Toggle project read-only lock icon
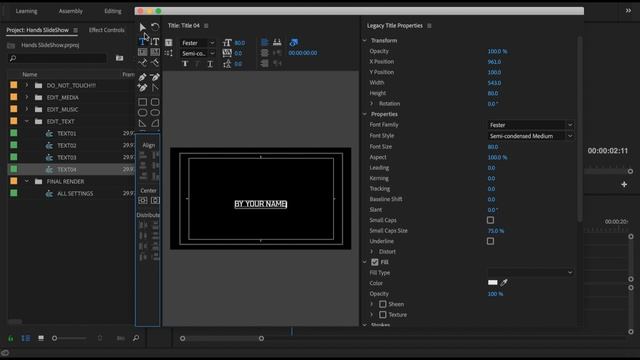Viewport: 640px width, 360px height. point(11,338)
